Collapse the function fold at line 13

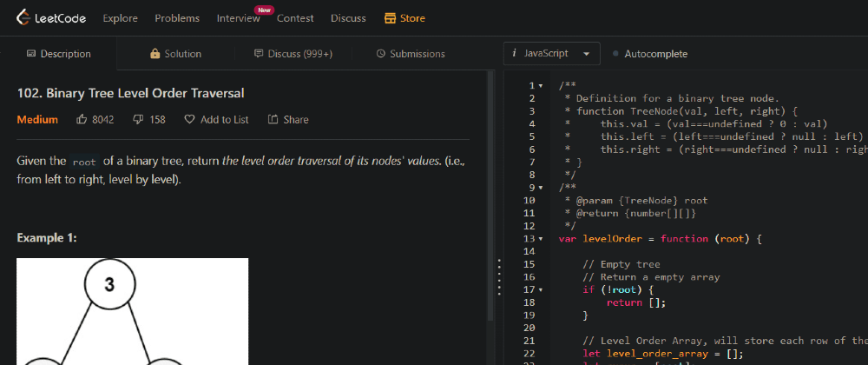[x=540, y=239]
